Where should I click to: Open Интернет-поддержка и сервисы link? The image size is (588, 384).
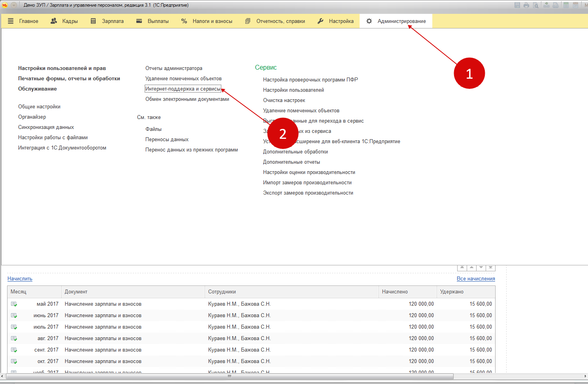[x=183, y=89]
